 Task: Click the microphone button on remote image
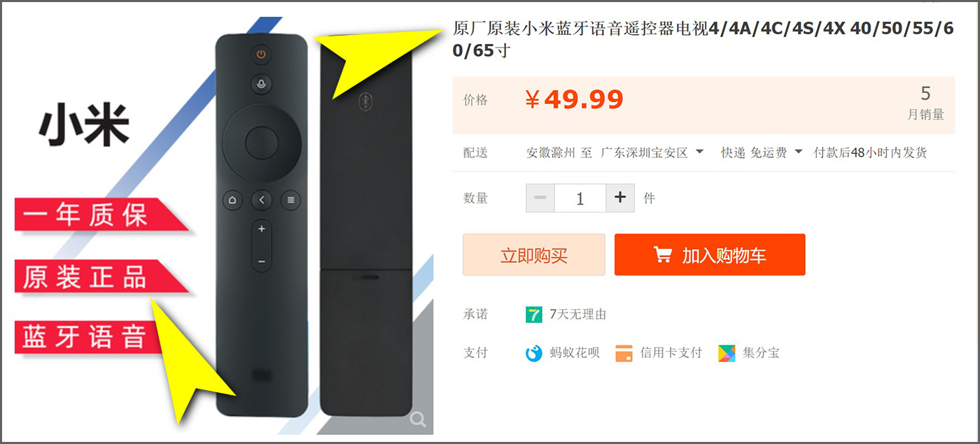(x=261, y=84)
